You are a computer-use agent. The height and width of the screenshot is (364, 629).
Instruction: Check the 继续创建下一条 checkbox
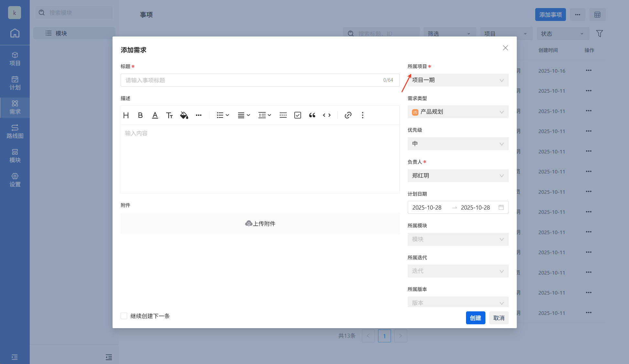(x=124, y=316)
